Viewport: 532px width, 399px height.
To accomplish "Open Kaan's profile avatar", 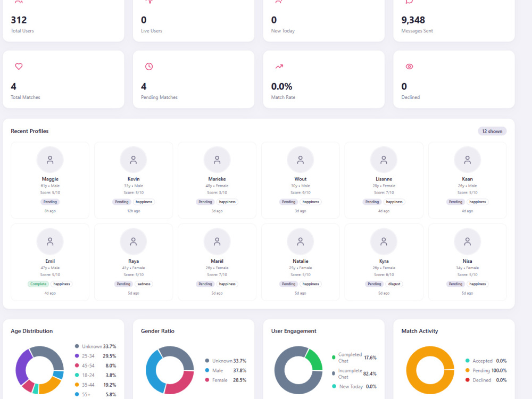I will click(x=467, y=160).
